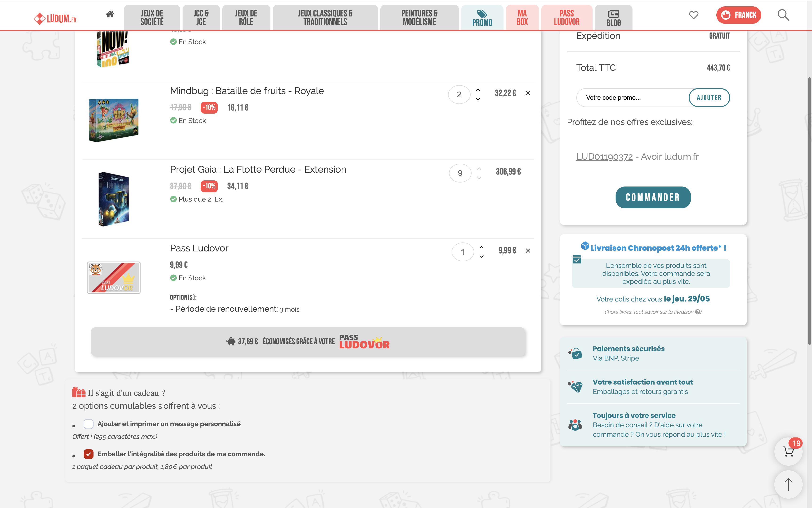The height and width of the screenshot is (508, 812).
Task: Increase Mindbug quantity with up arrow
Action: pyautogui.click(x=478, y=90)
